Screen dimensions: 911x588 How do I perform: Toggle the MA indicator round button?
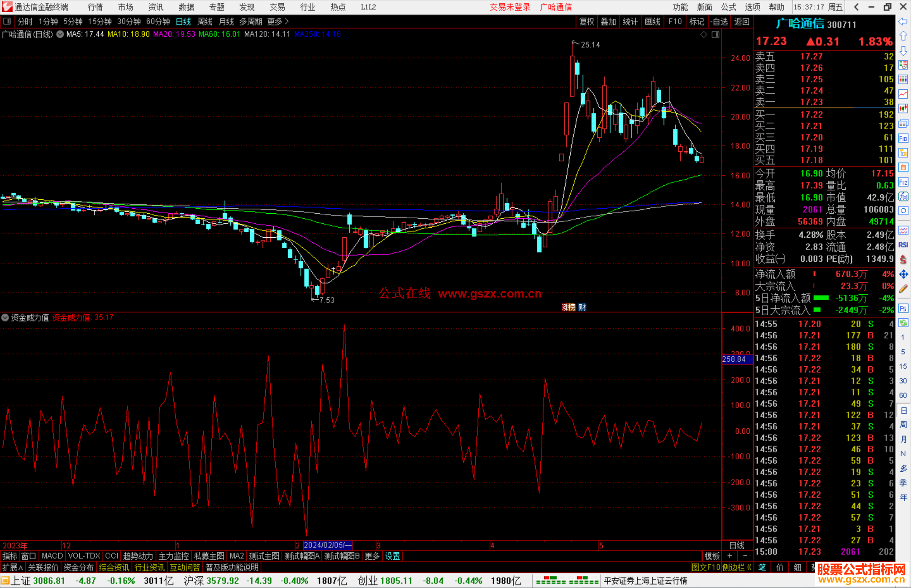[60, 34]
